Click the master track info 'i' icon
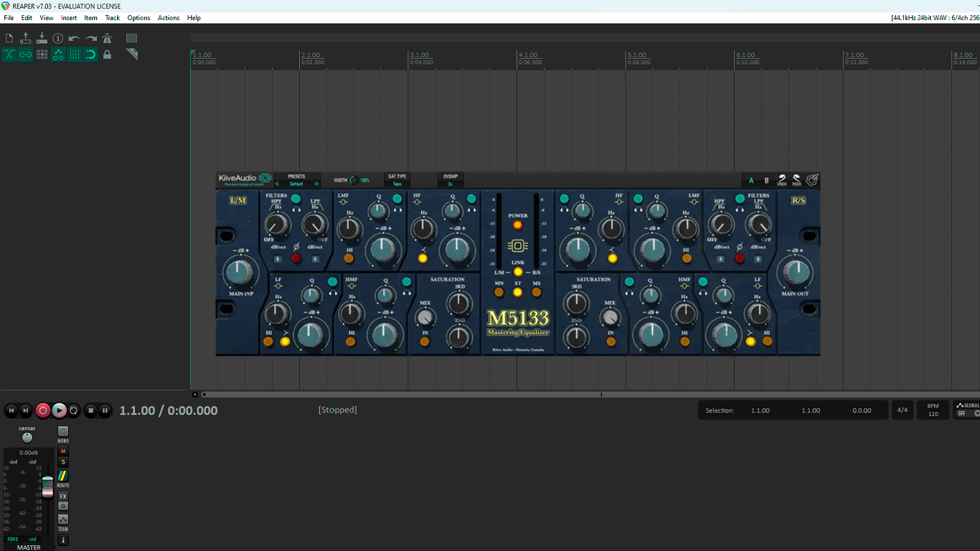Image resolution: width=980 pixels, height=551 pixels. pyautogui.click(x=63, y=540)
